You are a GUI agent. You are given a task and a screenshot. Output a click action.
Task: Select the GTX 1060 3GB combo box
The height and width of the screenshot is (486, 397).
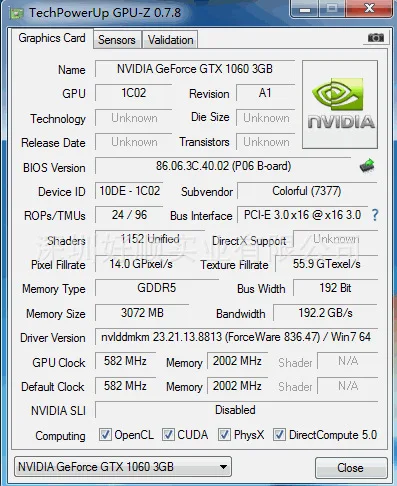pyautogui.click(x=123, y=467)
